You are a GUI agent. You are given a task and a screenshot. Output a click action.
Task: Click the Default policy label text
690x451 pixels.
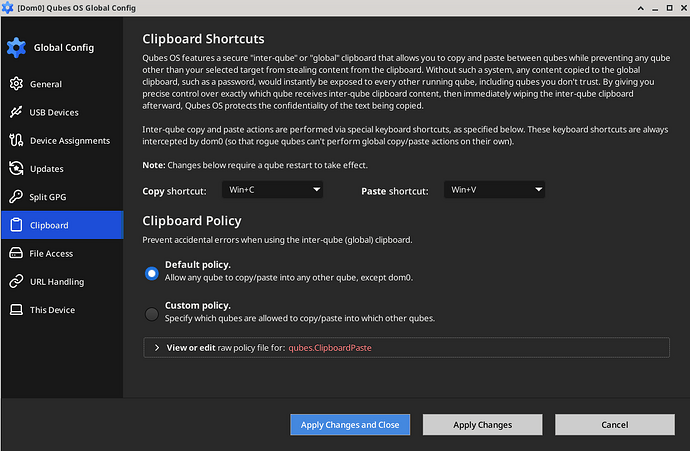(198, 264)
